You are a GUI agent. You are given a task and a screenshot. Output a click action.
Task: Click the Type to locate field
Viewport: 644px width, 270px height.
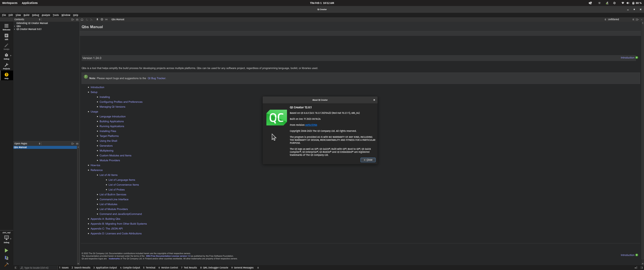pyautogui.click(x=38, y=268)
